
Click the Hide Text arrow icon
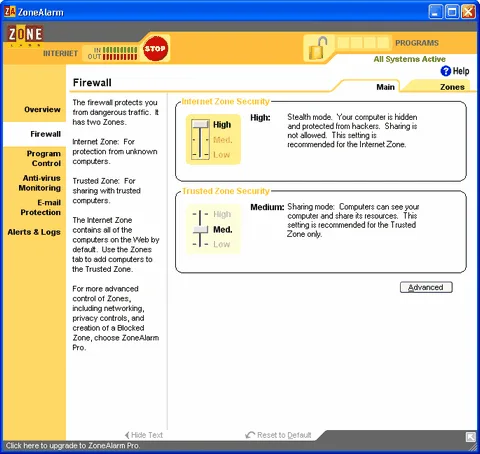coord(127,435)
